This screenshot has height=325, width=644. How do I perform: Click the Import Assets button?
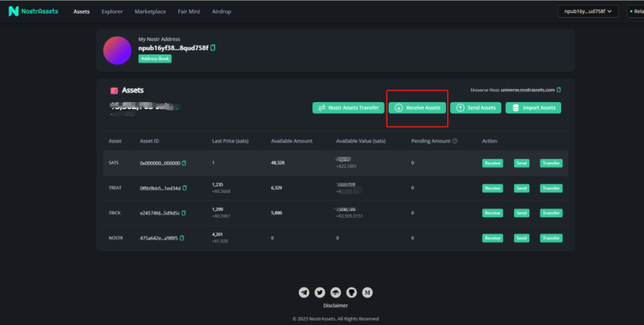tap(533, 107)
